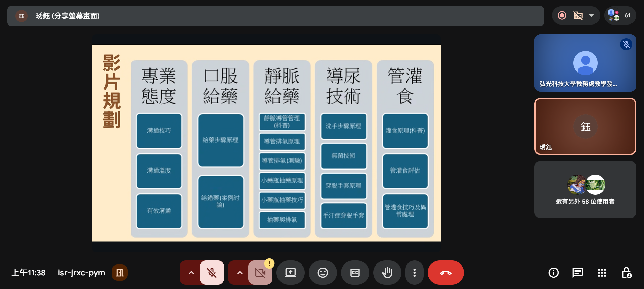Click the recording indicator icon
The width and height of the screenshot is (644, 289).
pos(562,15)
